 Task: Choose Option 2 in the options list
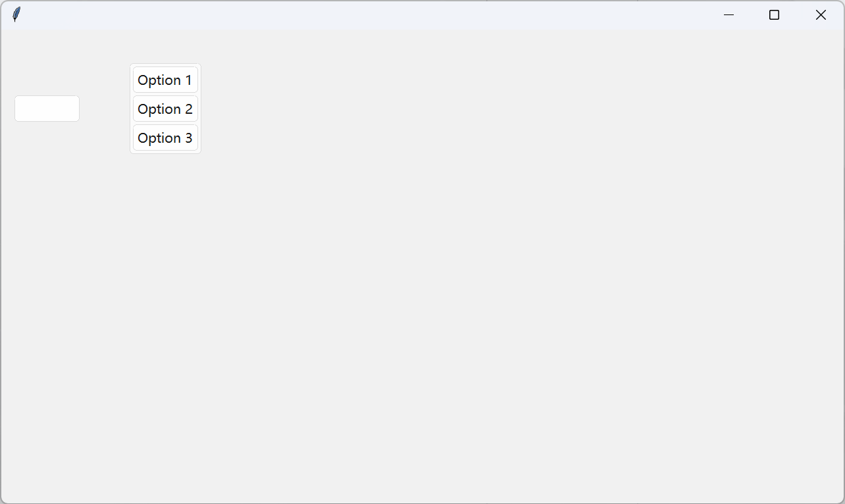click(165, 109)
